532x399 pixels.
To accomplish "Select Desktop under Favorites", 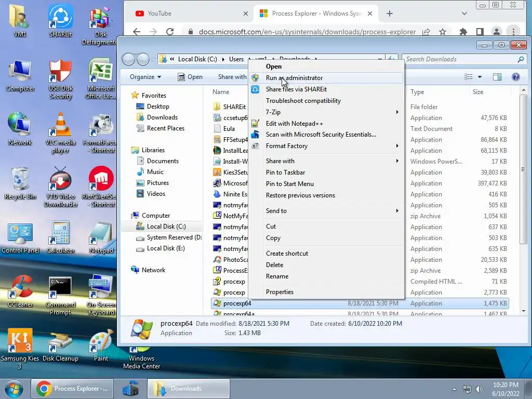I will point(158,107).
